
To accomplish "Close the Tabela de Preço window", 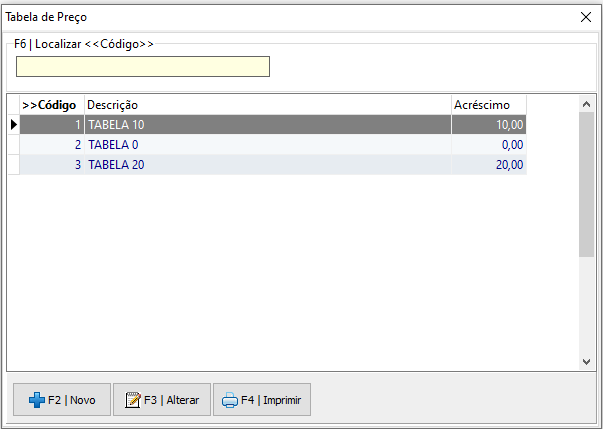I will (586, 17).
